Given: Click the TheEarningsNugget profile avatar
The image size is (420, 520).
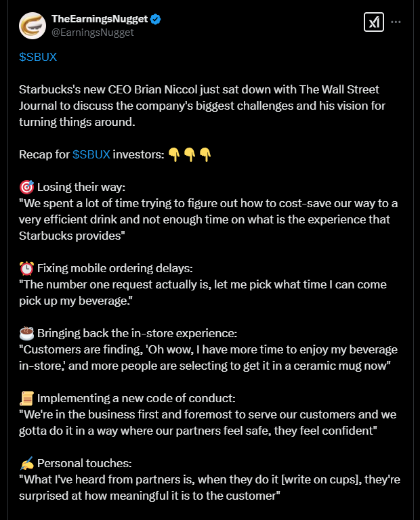Looking at the screenshot, I should pos(33,25).
